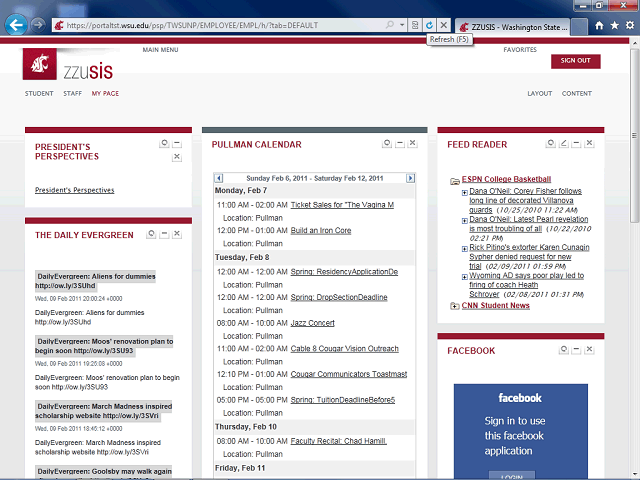Click the address bar search magnifier icon
640x480 pixels.
[390, 25]
